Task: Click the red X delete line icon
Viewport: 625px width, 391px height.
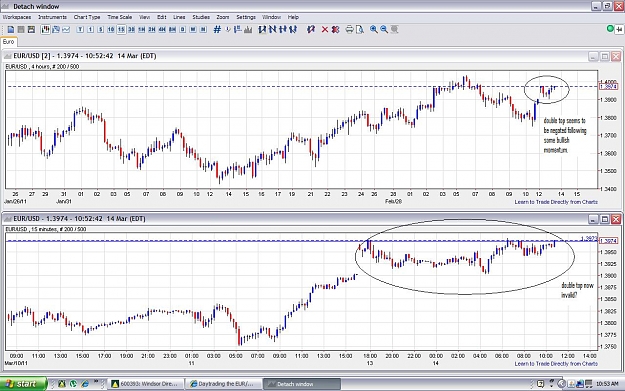Action: point(325,29)
